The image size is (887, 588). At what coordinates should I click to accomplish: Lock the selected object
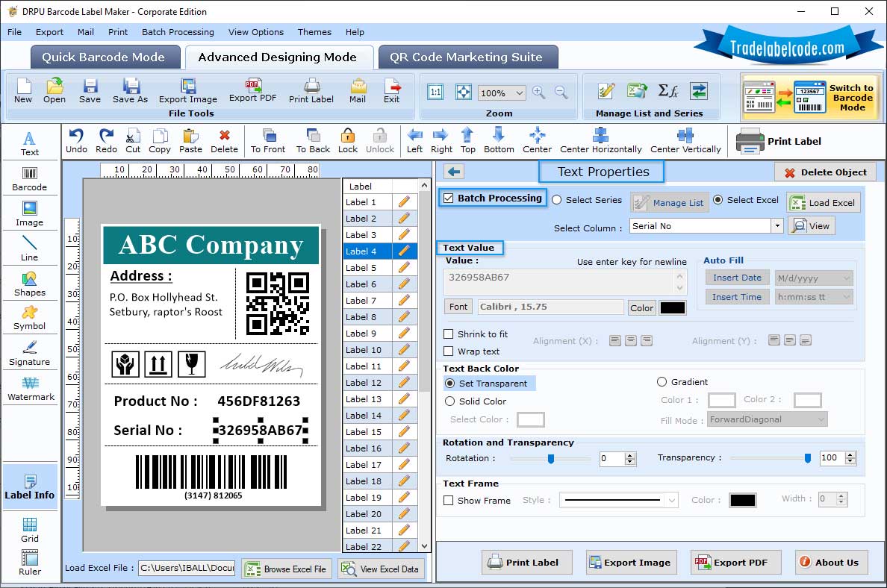pyautogui.click(x=348, y=141)
